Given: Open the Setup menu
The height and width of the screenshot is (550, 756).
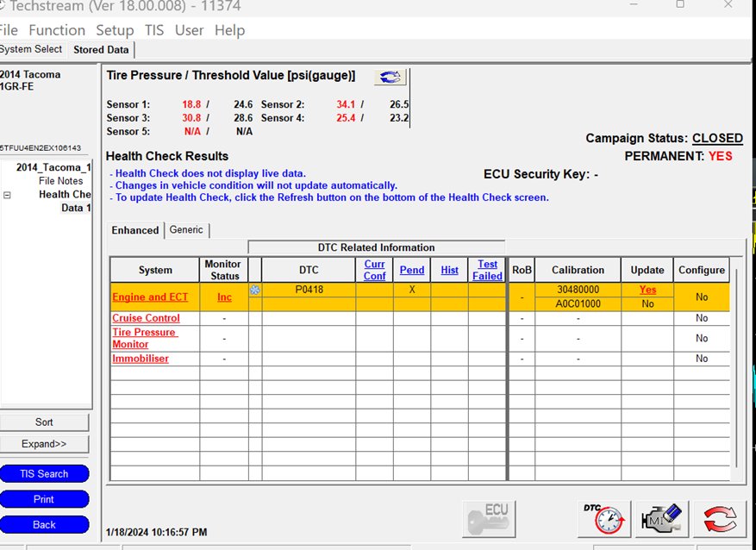Looking at the screenshot, I should tap(115, 30).
